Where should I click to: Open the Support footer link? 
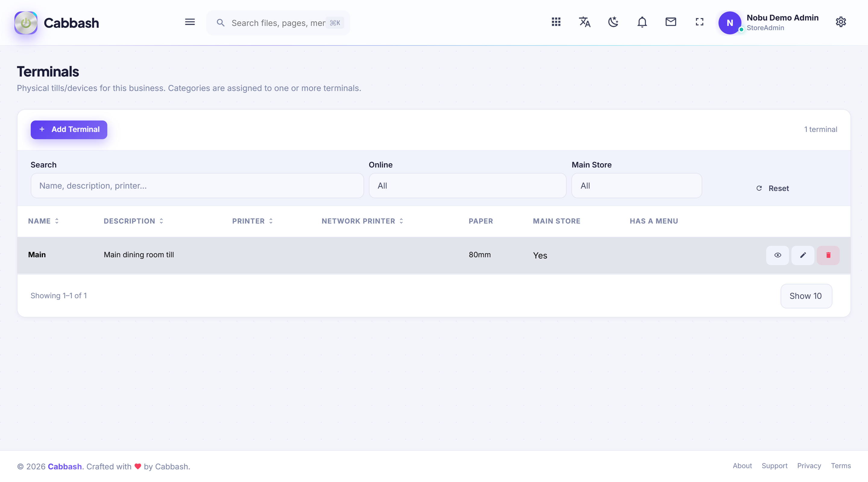pos(774,465)
